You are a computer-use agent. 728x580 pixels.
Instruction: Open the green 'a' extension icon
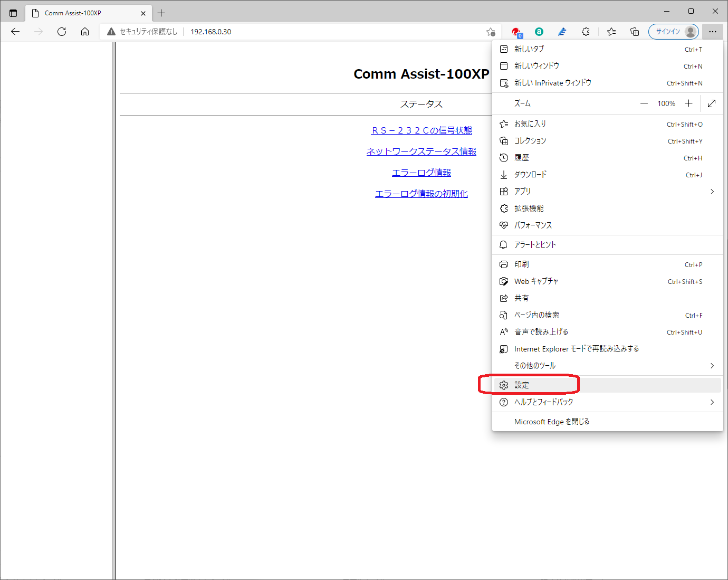tap(539, 32)
